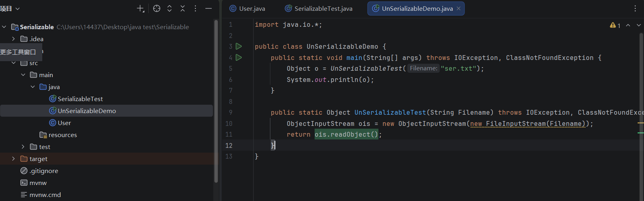Select the resources folder

[58, 135]
